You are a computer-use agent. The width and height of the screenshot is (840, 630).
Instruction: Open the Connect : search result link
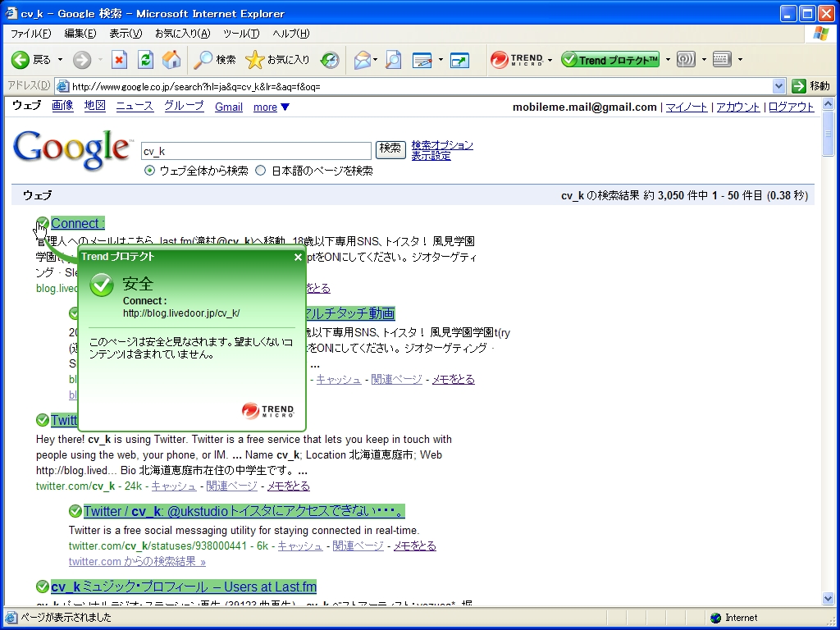78,223
